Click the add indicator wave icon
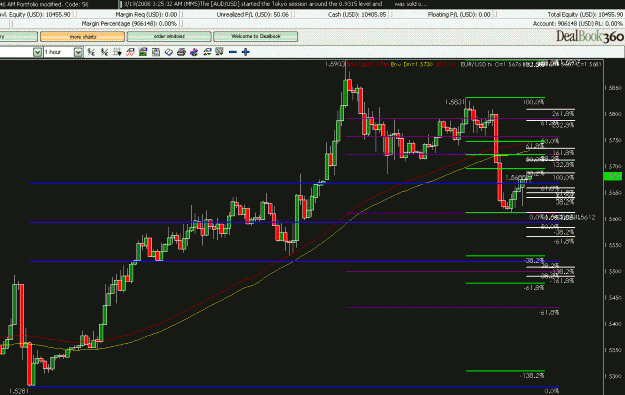Viewport: 625px width, 395px height. (130, 52)
